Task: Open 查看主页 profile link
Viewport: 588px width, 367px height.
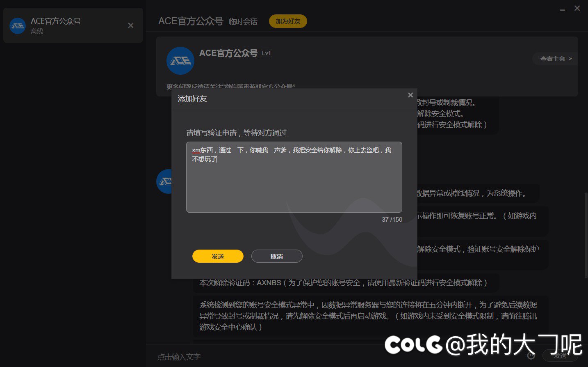Action: [x=556, y=59]
